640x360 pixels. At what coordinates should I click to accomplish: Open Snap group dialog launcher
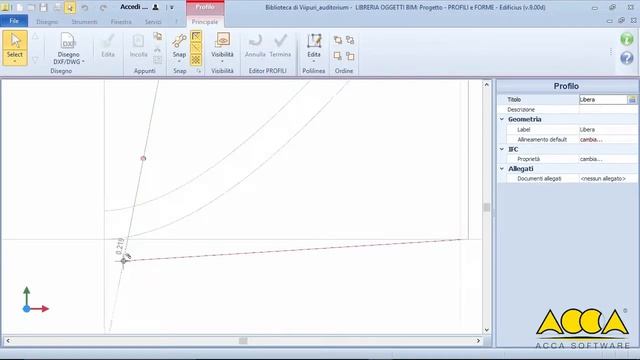pos(199,71)
